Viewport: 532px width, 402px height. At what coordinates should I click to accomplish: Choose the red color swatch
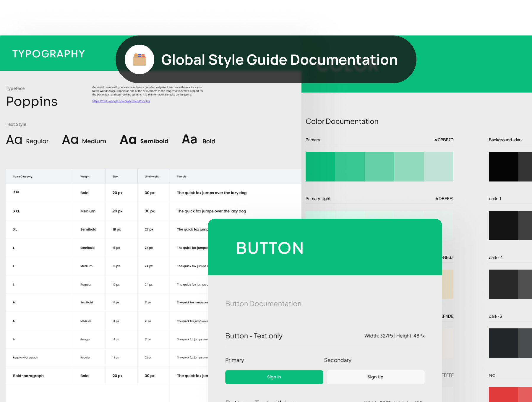503,394
